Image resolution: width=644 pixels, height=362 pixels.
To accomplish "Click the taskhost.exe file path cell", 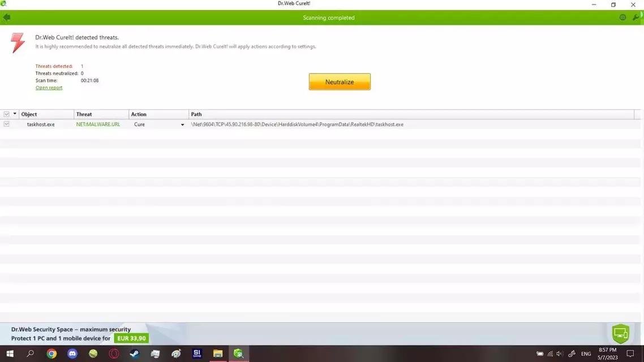I will tap(297, 124).
